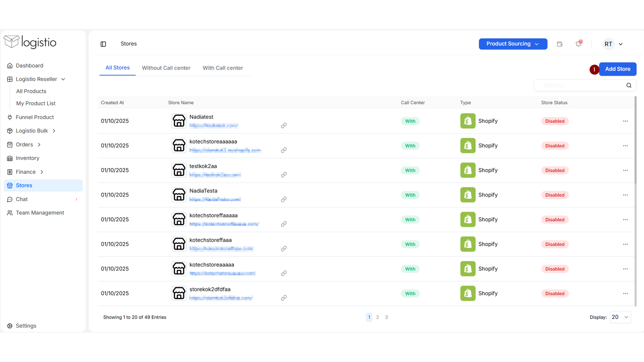The image size is (644, 362).
Task: Open All Products in sidebar
Action: tap(31, 91)
